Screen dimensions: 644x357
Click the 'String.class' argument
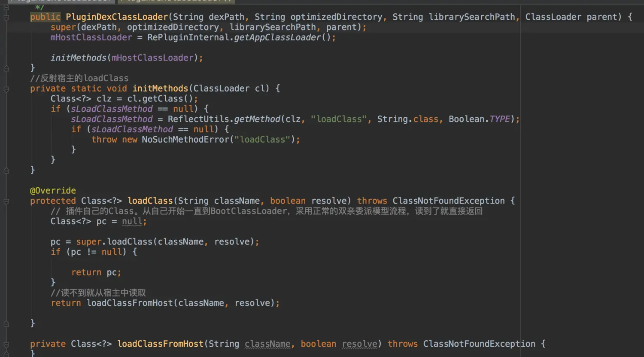tap(407, 119)
